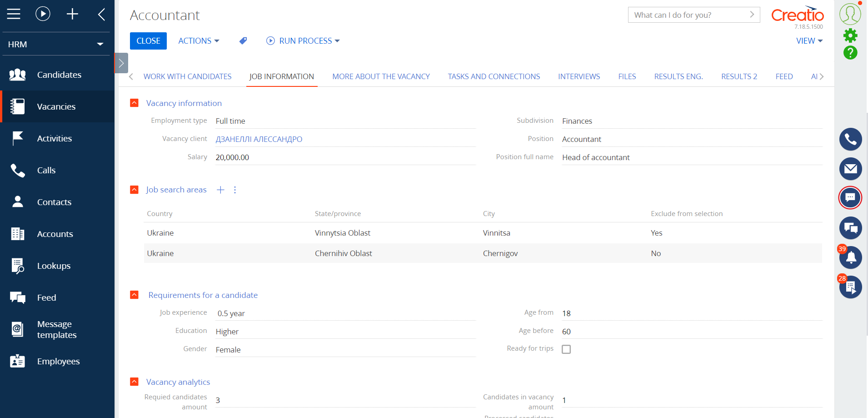
Task: Click the plus icon to add a new record
Action: [x=73, y=13]
